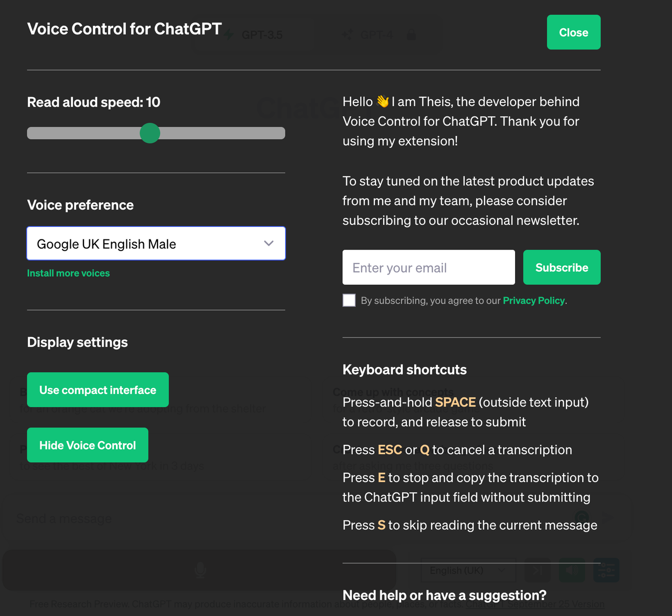The height and width of the screenshot is (616, 672).
Task: Click the Read aloud speed slider handle
Action: pos(150,133)
